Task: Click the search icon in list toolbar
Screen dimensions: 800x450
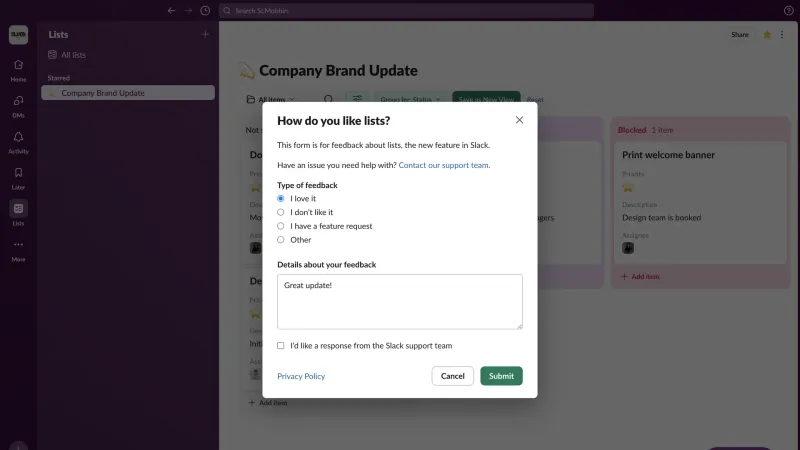Action: 329,99
